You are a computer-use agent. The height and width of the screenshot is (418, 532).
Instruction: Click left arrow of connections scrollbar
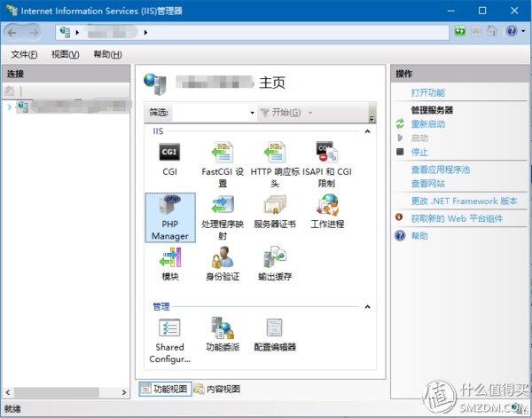(x=7, y=392)
